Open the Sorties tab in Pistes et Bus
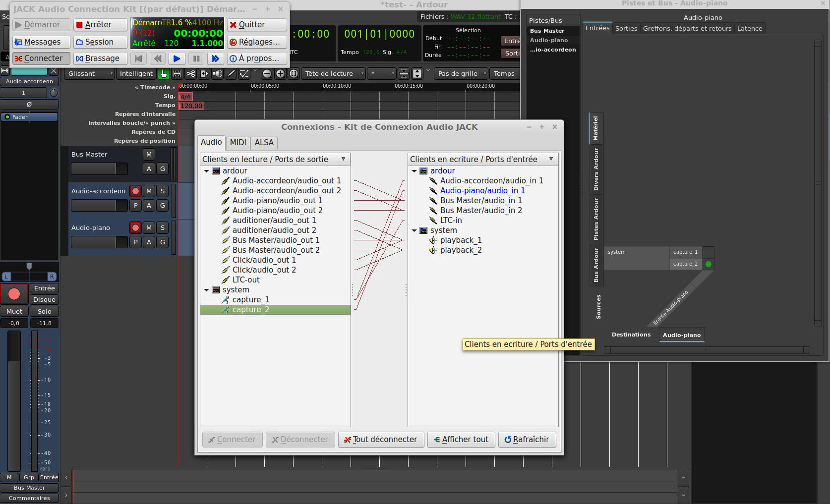 tap(626, 29)
